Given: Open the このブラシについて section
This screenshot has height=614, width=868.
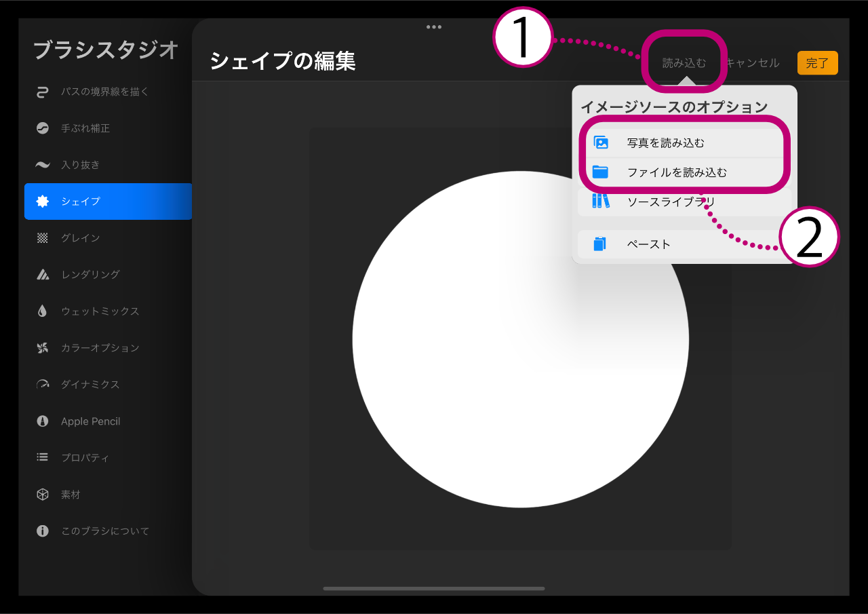Looking at the screenshot, I should pos(104,531).
